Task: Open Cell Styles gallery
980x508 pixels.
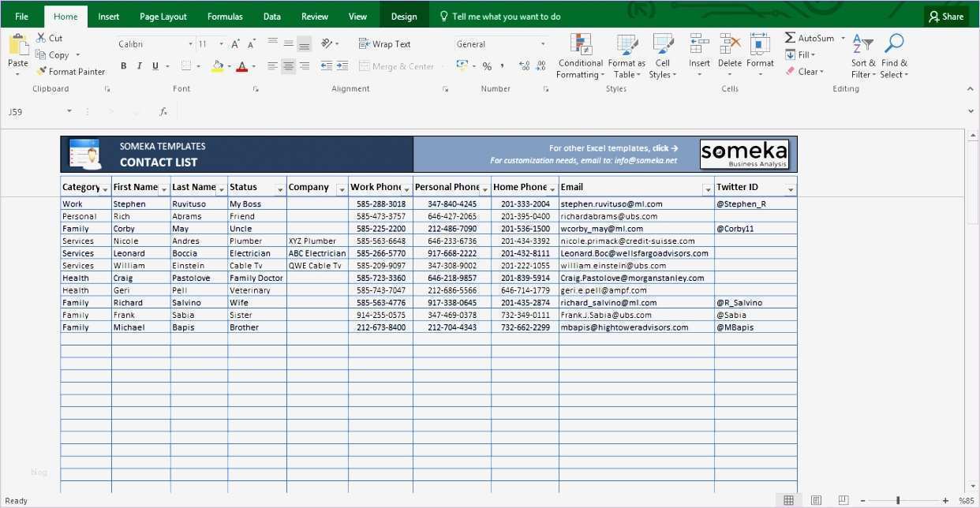Action: pyautogui.click(x=662, y=55)
